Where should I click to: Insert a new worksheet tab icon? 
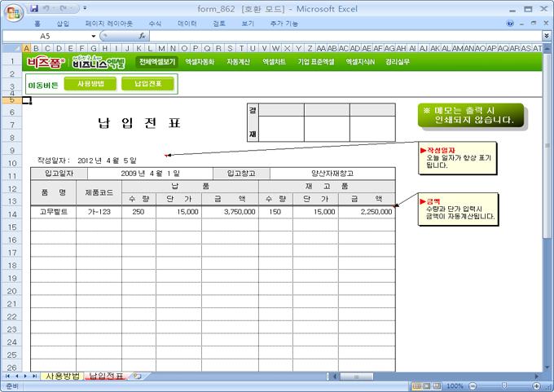[136, 376]
